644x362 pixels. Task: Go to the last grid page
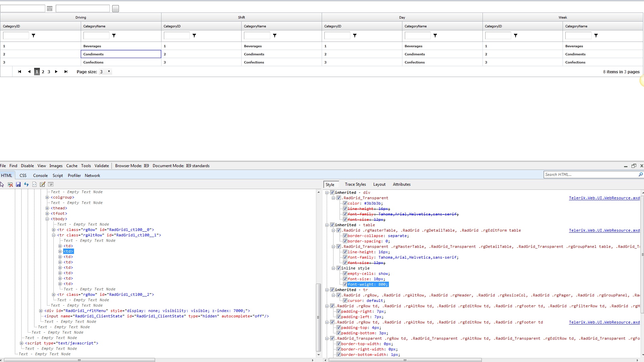66,72
